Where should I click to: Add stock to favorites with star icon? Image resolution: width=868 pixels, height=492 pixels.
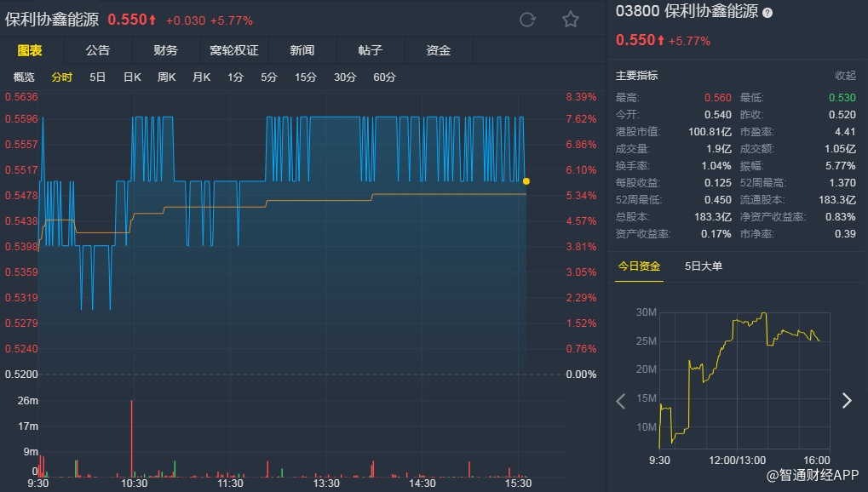(571, 20)
